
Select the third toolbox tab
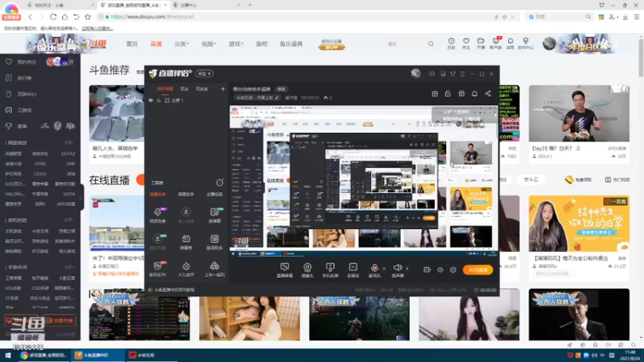pos(214,194)
